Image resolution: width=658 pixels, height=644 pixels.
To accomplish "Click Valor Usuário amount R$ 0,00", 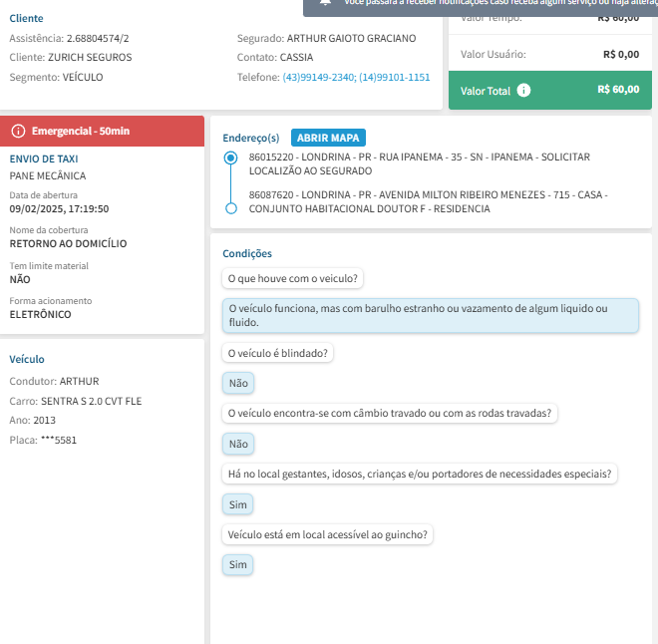I will [x=621, y=55].
